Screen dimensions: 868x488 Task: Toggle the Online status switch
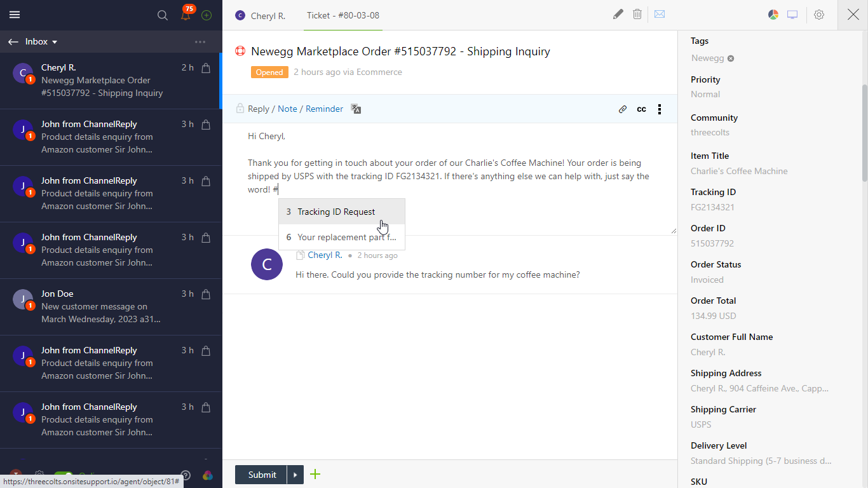[63, 475]
